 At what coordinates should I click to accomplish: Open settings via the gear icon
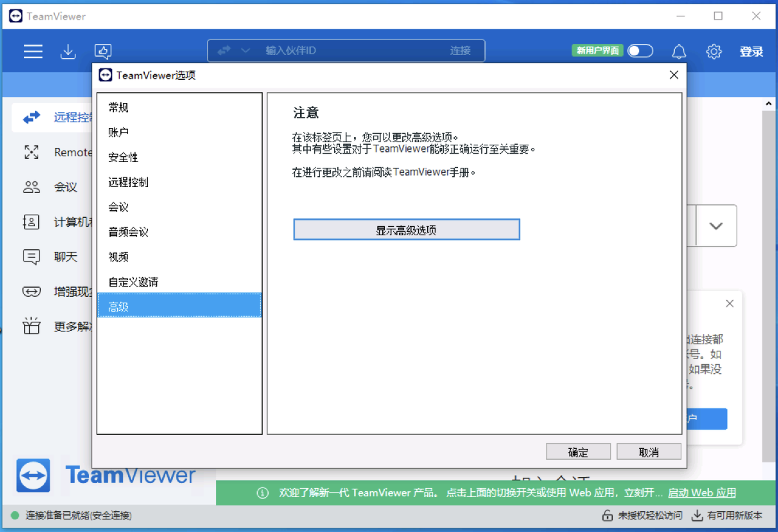point(714,51)
